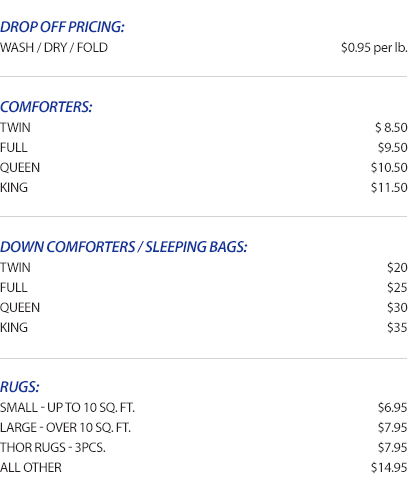Click the $0.95 per lb. price
The width and height of the screenshot is (415, 504).
[374, 48]
